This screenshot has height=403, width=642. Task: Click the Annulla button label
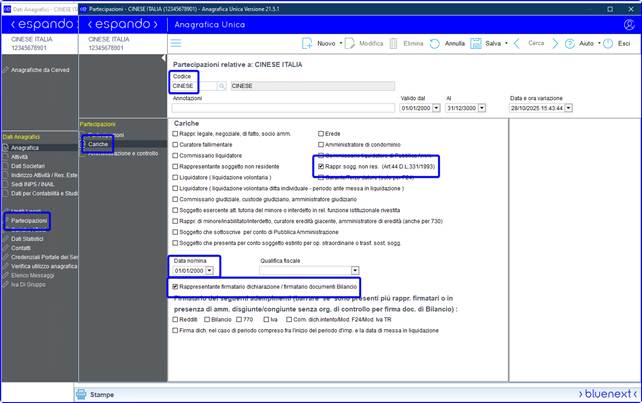click(x=455, y=43)
